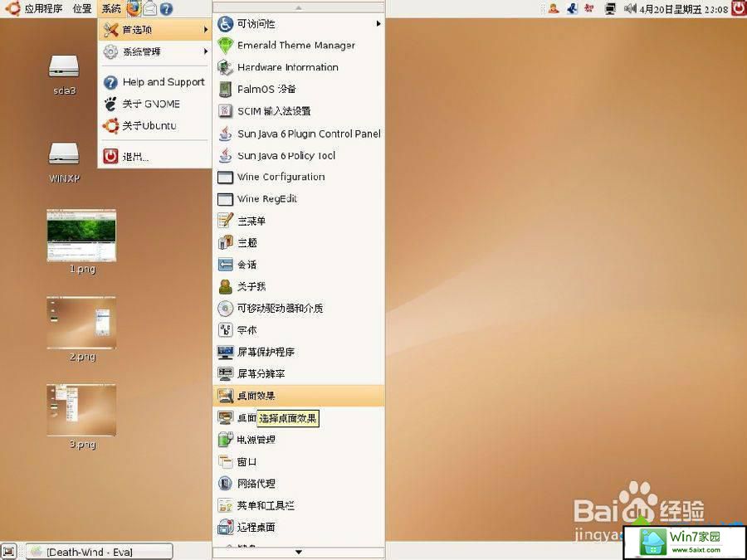Open Wine RegEdit

pyautogui.click(x=299, y=199)
